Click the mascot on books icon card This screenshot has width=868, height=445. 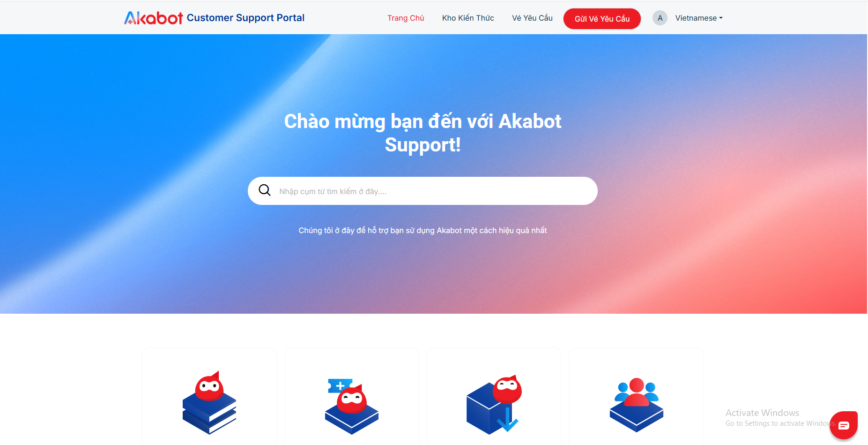tap(209, 403)
